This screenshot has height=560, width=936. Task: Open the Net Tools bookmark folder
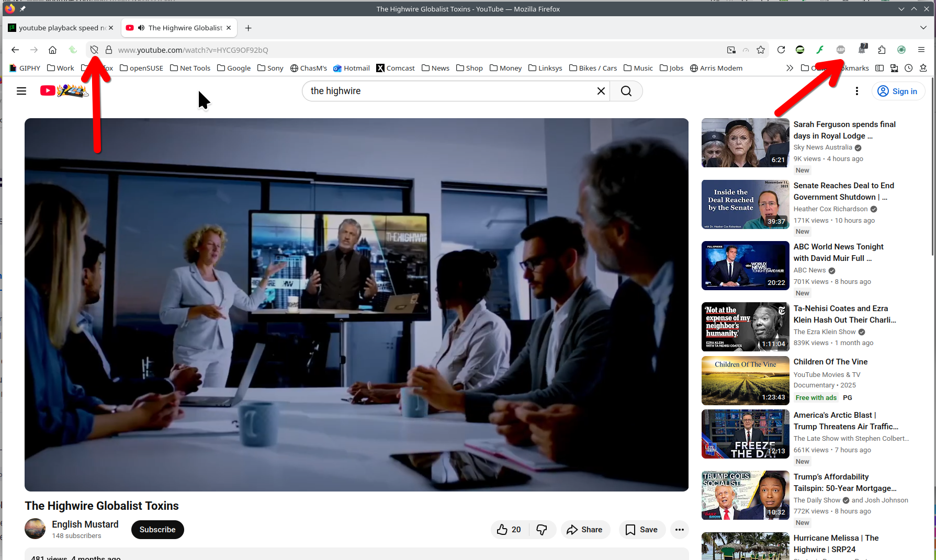190,68
